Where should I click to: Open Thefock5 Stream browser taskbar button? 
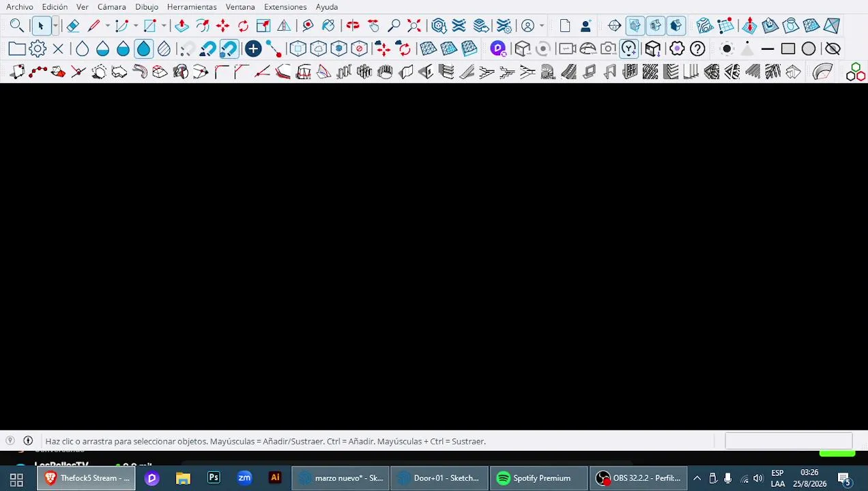87,478
